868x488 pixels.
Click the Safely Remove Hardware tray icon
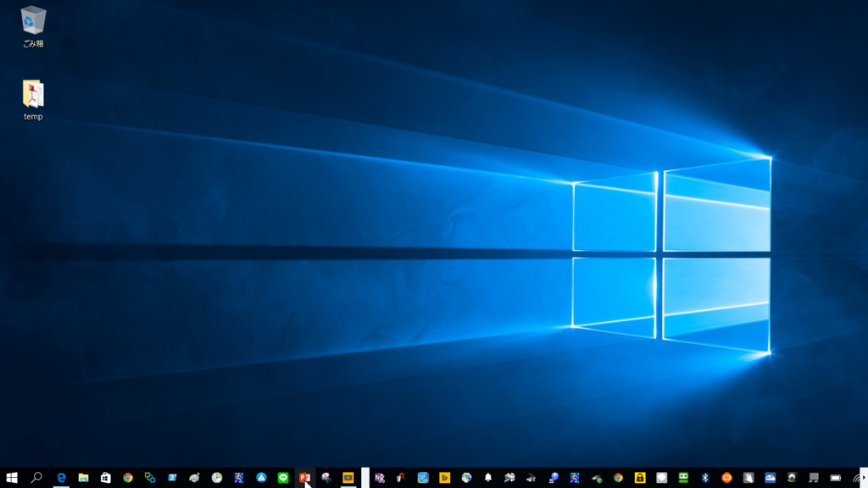[x=597, y=478]
